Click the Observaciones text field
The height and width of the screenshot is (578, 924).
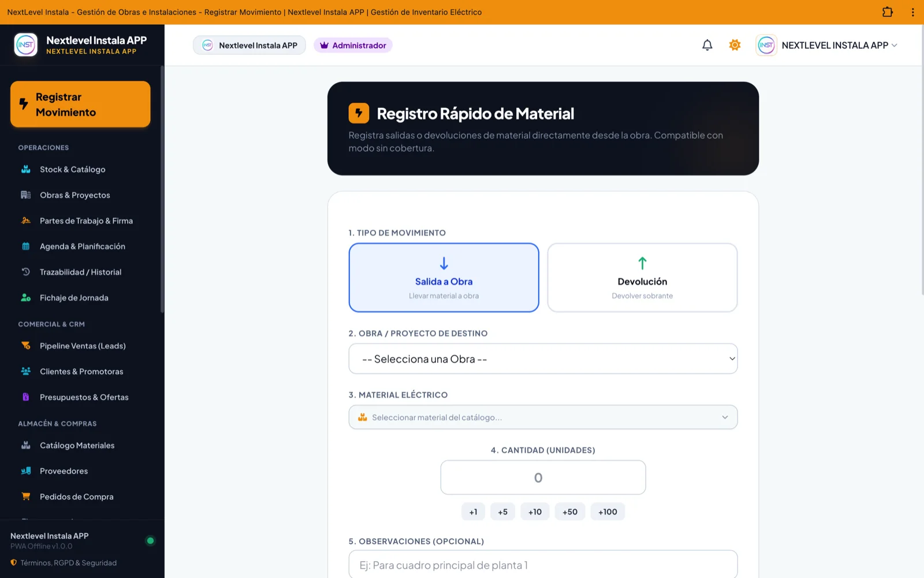[543, 564]
